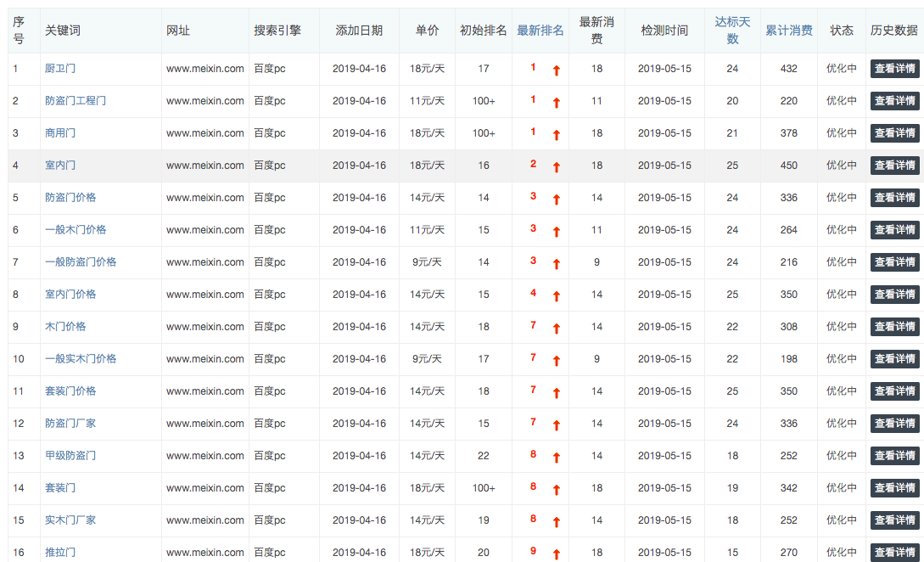View details (查看详情) for 防盗门工程门 row
Screen dimensions: 924x562
[894, 101]
